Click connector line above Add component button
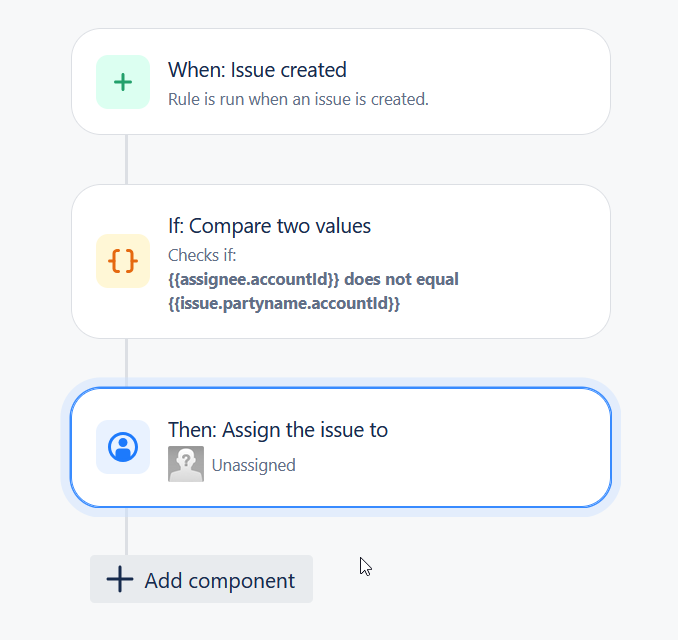 (126, 531)
